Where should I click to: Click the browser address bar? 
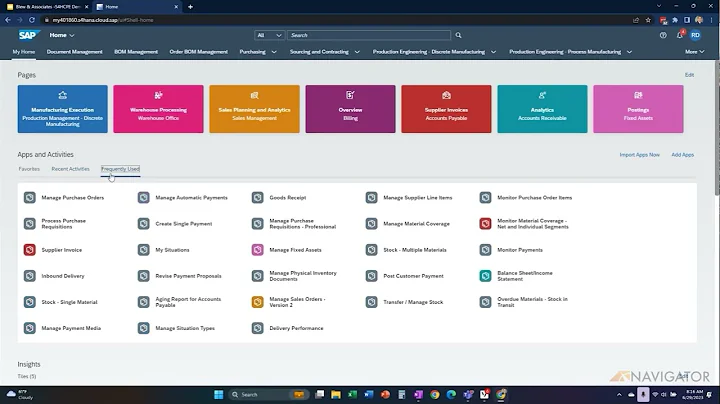[x=335, y=20]
